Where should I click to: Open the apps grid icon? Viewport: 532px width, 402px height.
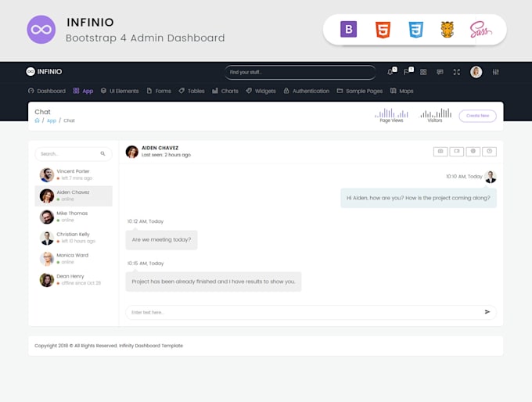(423, 72)
